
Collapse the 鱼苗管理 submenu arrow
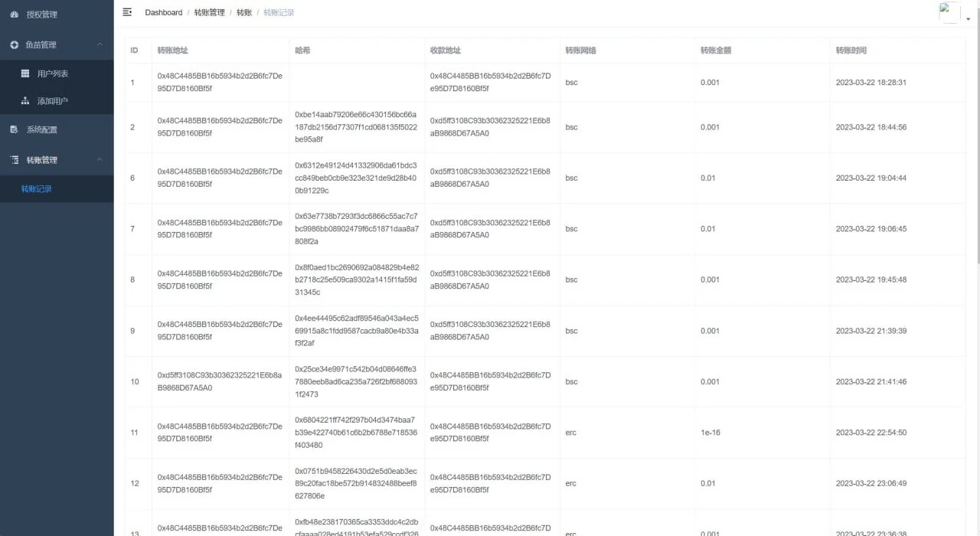[x=100, y=45]
